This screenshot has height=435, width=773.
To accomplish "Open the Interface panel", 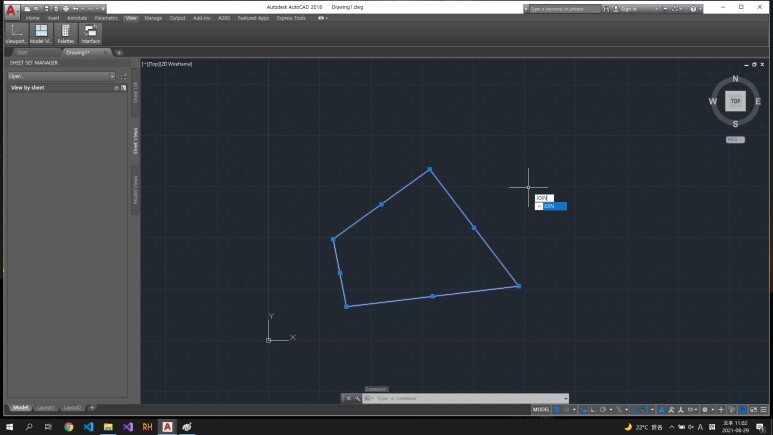I will click(90, 34).
